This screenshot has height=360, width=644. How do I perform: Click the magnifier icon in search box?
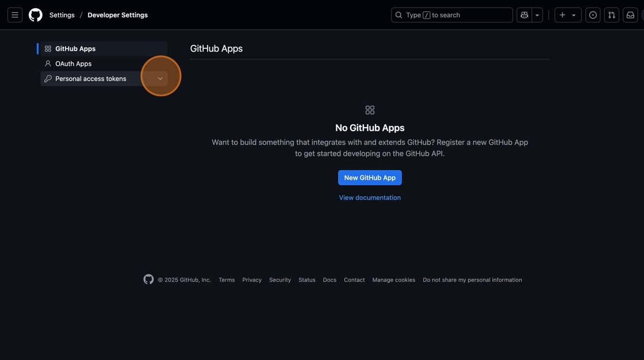[398, 15]
